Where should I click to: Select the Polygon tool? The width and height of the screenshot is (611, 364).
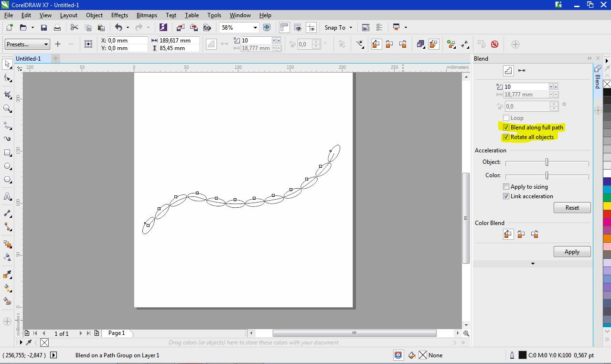click(x=7, y=180)
